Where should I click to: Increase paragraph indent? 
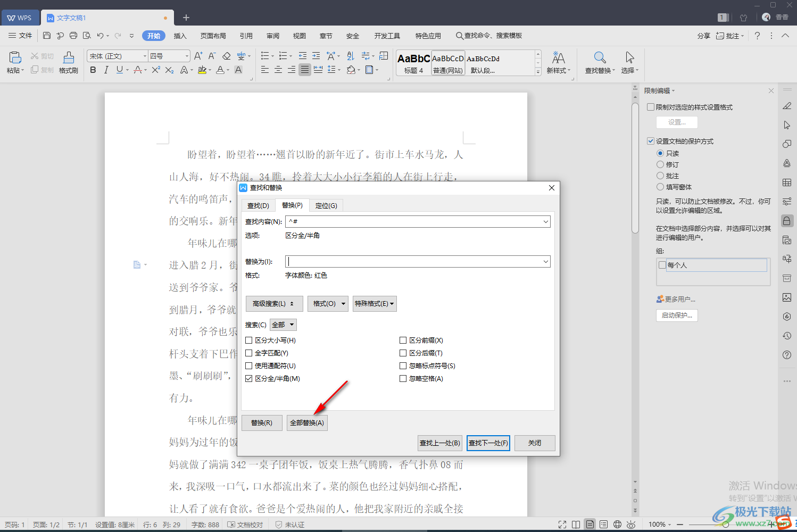[x=316, y=56]
